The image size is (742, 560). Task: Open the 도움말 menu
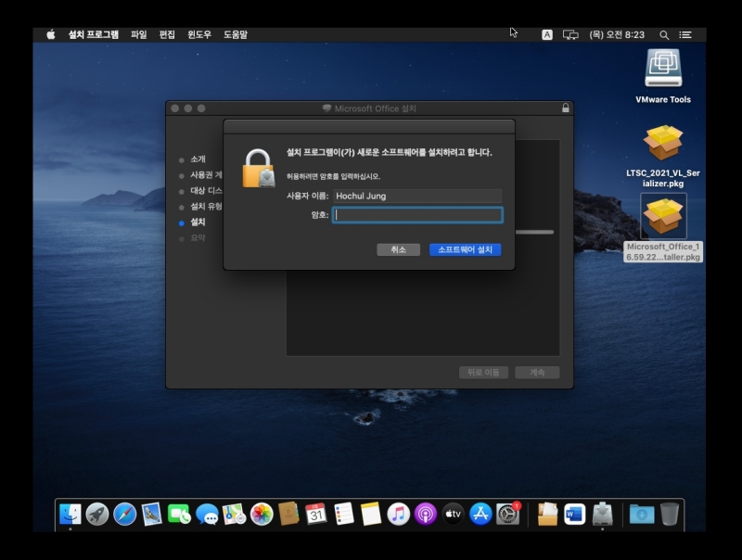point(236,34)
